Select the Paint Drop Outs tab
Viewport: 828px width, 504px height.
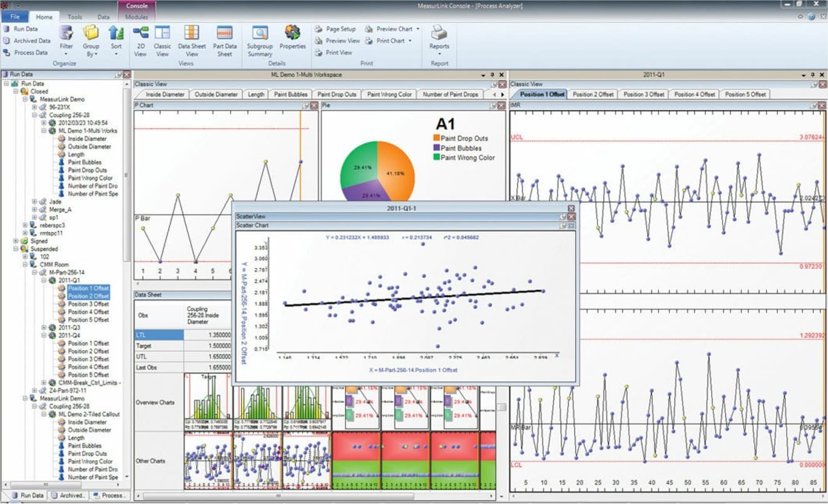[x=337, y=94]
